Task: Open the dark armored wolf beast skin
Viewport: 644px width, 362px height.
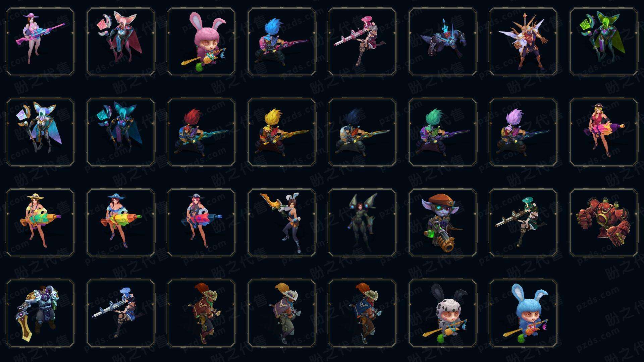Action: point(443,42)
